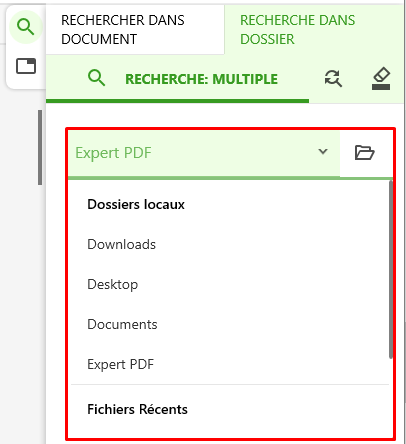The image size is (406, 444).
Task: Choose Desktop from the folder list
Action: click(112, 284)
